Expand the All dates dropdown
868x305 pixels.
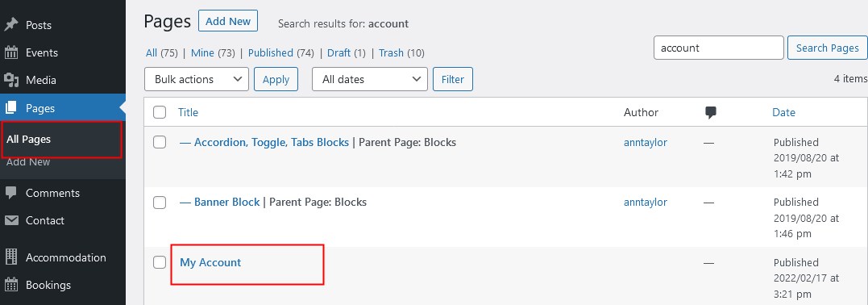point(370,79)
